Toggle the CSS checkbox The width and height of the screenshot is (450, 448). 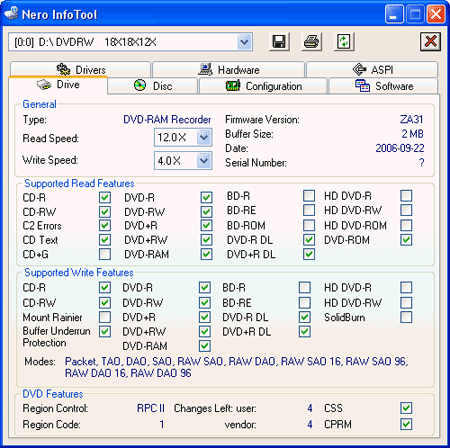click(406, 408)
